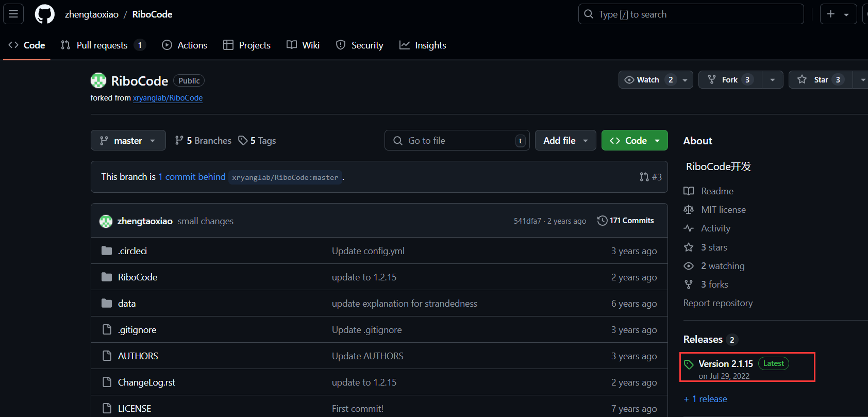Open the green Code dropdown
The image size is (868, 417).
coord(634,141)
